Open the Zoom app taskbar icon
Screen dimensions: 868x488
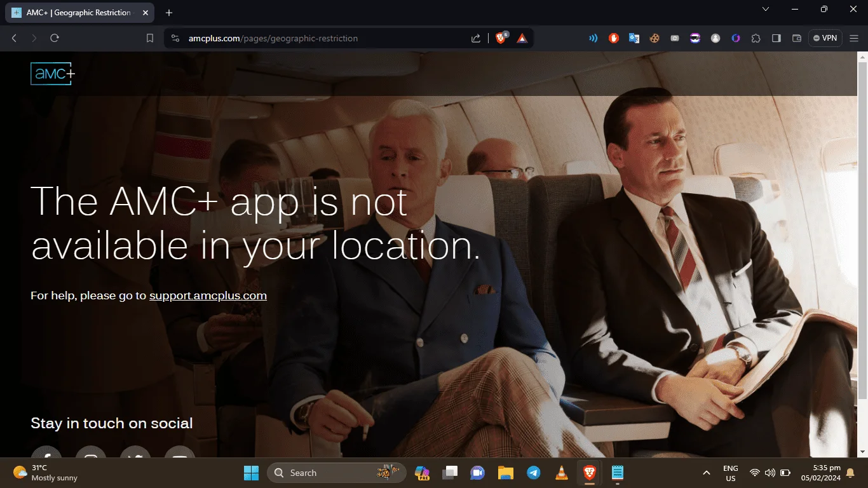click(477, 473)
